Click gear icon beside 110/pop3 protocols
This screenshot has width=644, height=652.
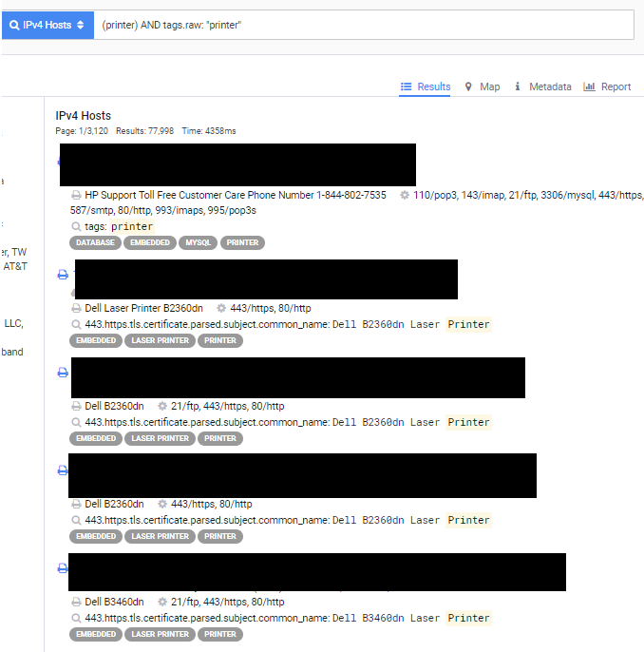click(405, 195)
